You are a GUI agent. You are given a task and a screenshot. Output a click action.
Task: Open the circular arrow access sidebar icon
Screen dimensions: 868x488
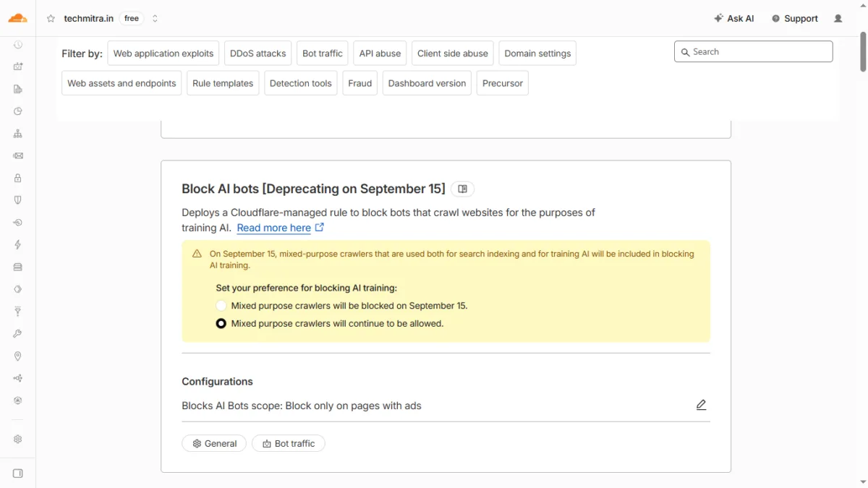click(x=18, y=223)
